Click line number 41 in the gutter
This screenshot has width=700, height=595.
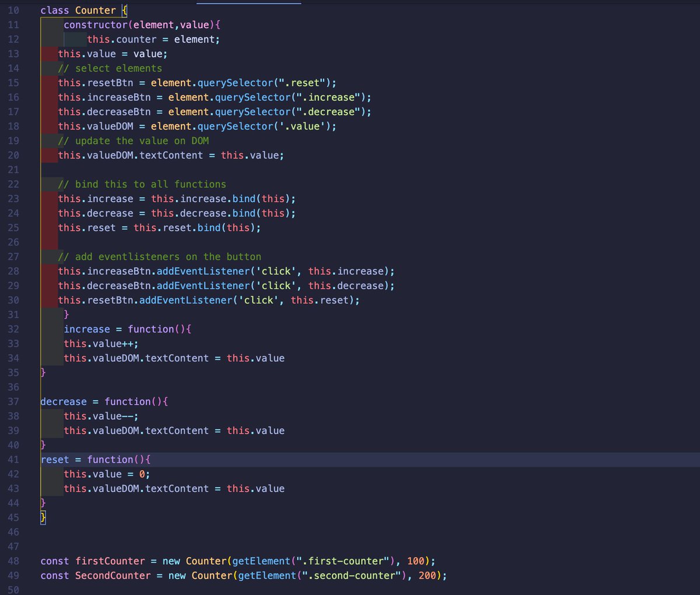pyautogui.click(x=13, y=460)
